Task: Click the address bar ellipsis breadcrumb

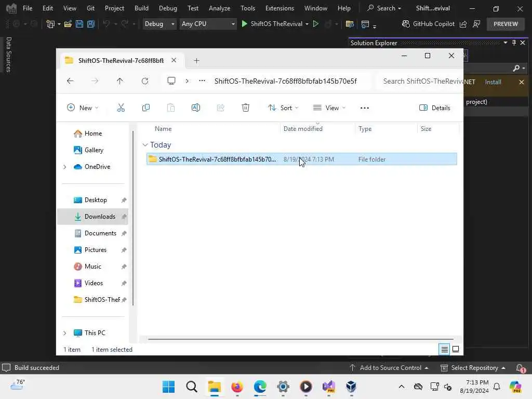Action: [202, 81]
